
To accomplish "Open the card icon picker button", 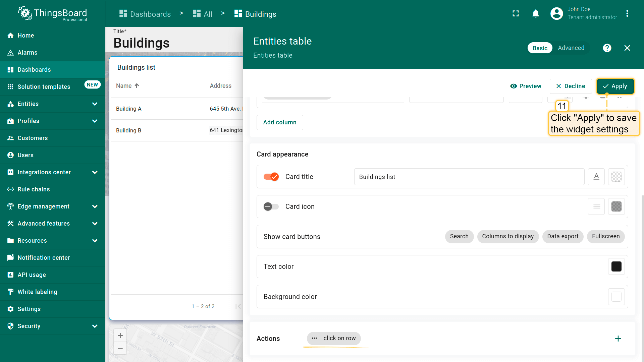I will (x=596, y=206).
